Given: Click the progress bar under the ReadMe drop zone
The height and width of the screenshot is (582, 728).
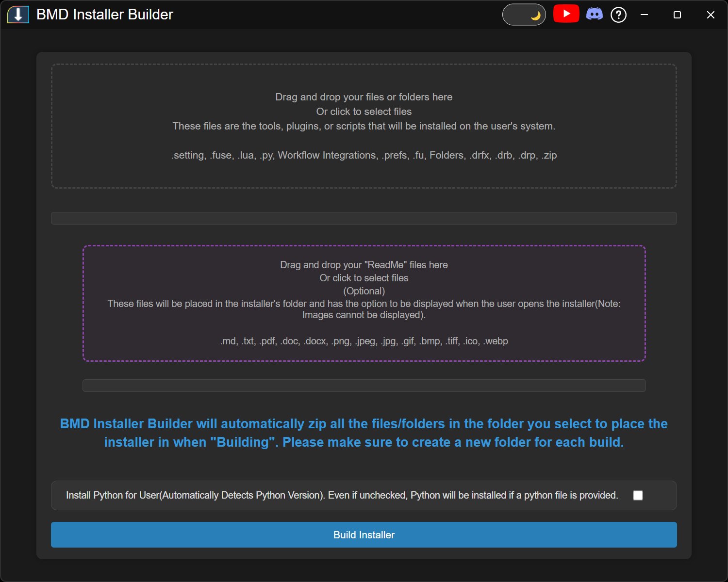Looking at the screenshot, I should (x=364, y=386).
